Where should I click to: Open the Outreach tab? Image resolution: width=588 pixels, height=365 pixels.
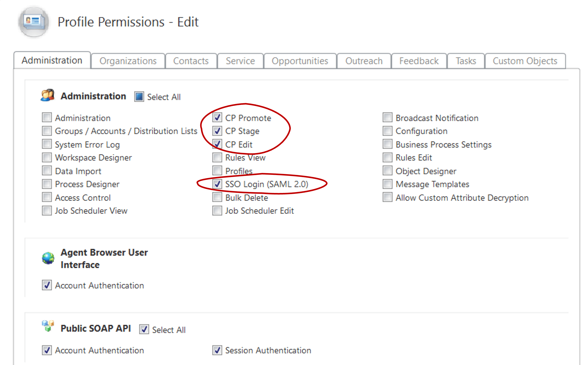pos(364,61)
